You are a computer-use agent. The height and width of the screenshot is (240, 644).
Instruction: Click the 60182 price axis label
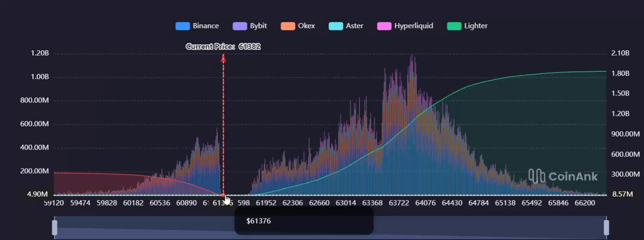click(133, 204)
